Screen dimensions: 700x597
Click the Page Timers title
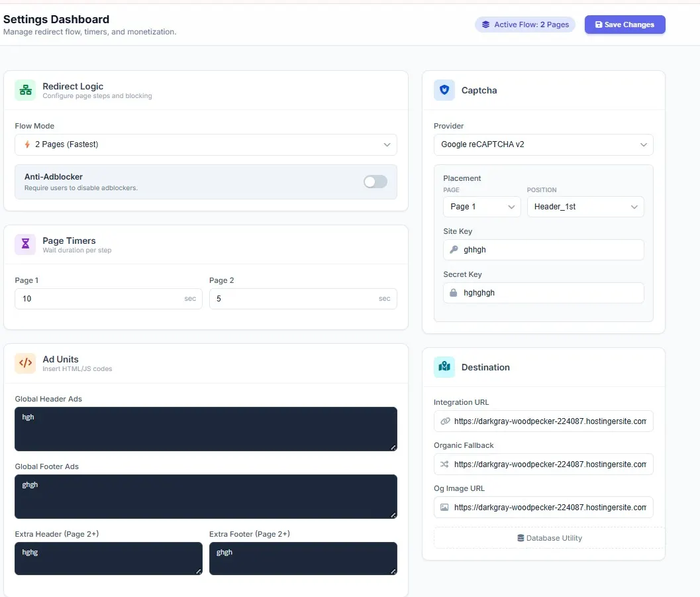69,241
